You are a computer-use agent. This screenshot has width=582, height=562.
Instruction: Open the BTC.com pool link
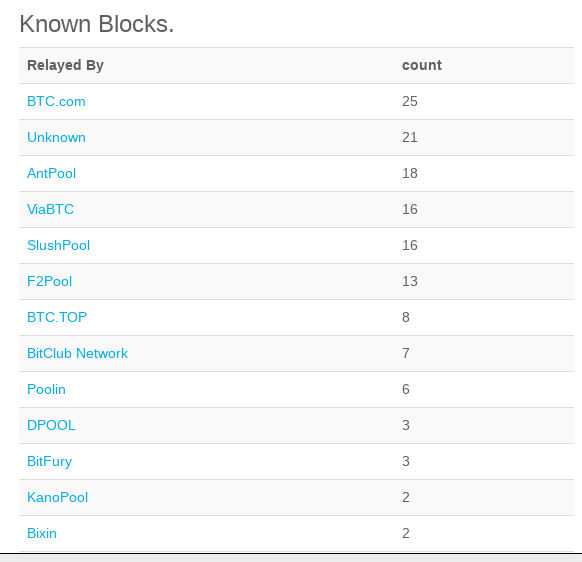pyautogui.click(x=56, y=101)
